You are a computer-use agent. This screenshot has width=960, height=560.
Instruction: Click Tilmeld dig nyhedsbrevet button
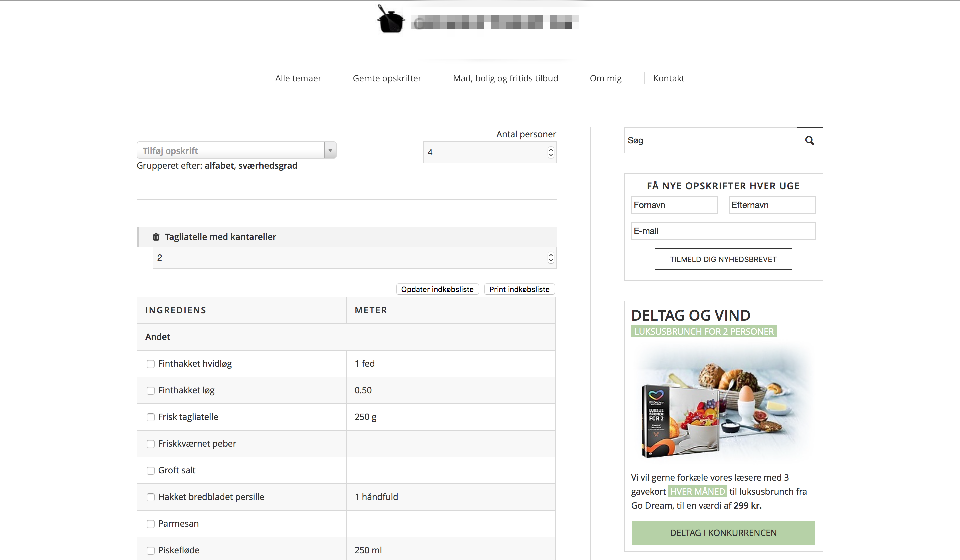click(723, 259)
